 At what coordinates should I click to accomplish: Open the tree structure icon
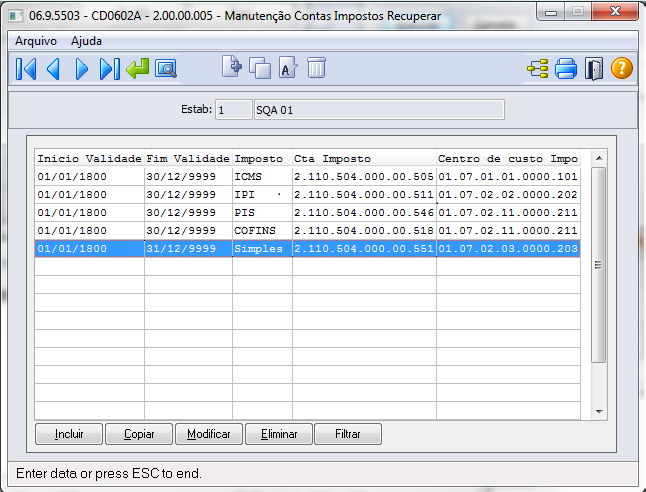(538, 68)
